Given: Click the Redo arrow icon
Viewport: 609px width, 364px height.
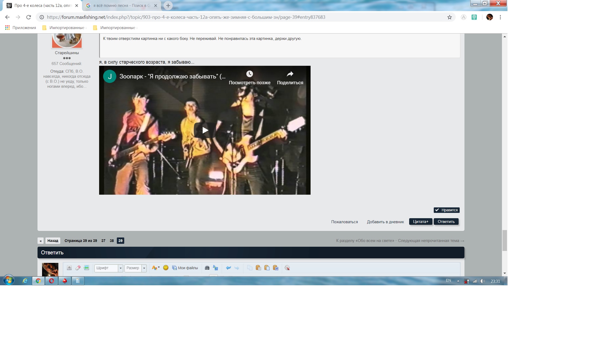Looking at the screenshot, I should (x=237, y=268).
